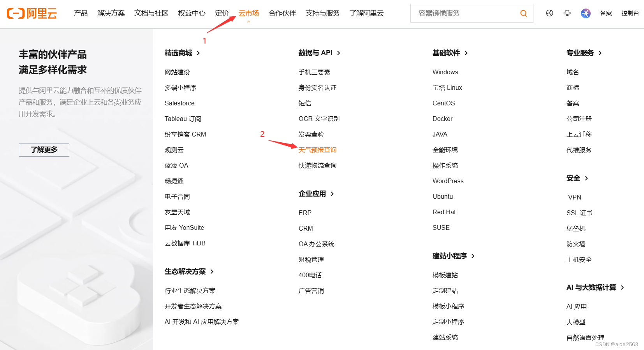The height and width of the screenshot is (350, 644).
Task: Open the VPN link
Action: tap(574, 197)
